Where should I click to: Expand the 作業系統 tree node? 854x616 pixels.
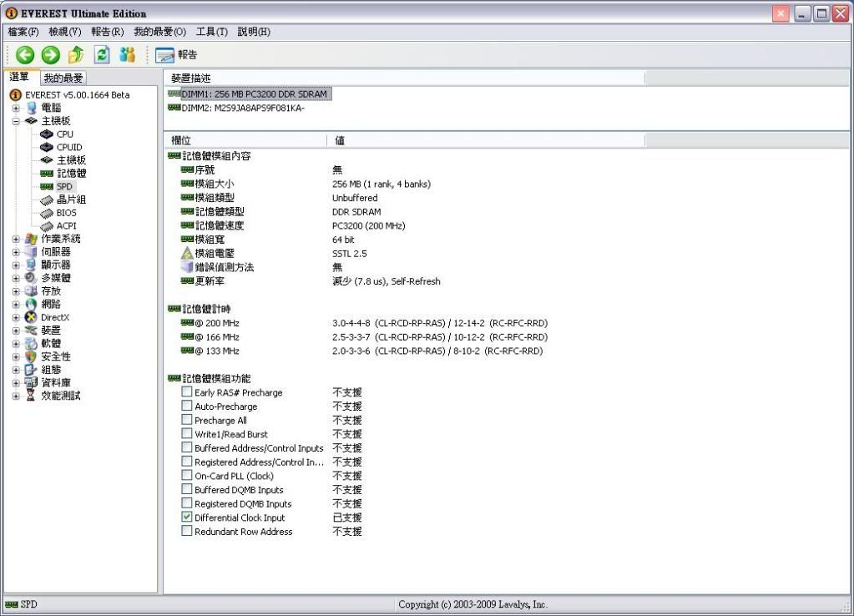tap(16, 239)
